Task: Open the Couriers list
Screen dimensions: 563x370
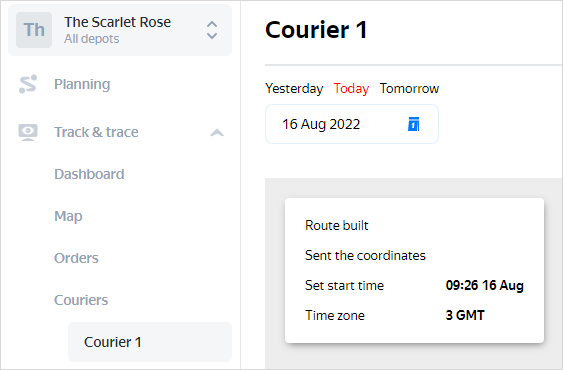Action: pos(81,300)
